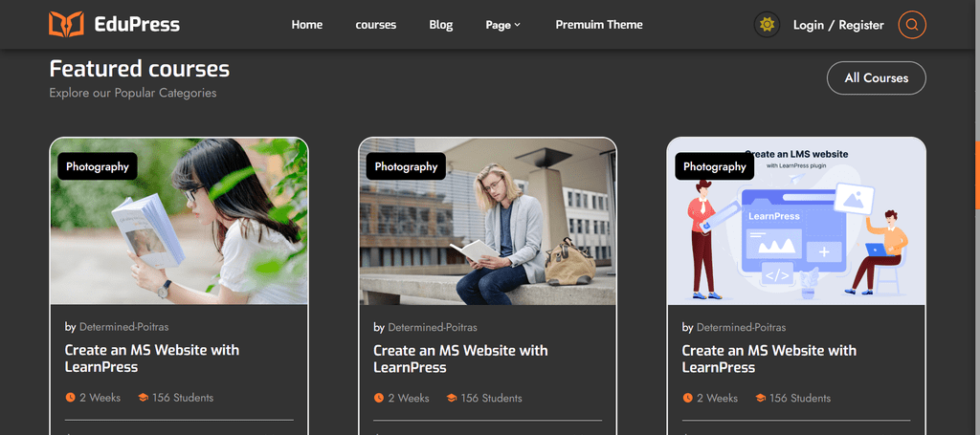
Task: Go to the Home menu item
Action: pyautogui.click(x=307, y=24)
